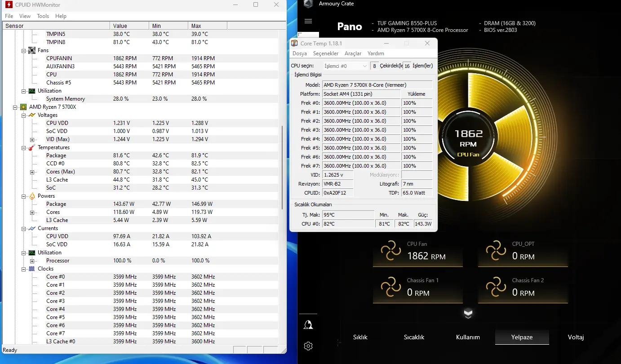
Task: Collapse the Temperatures tree node
Action: (24, 147)
